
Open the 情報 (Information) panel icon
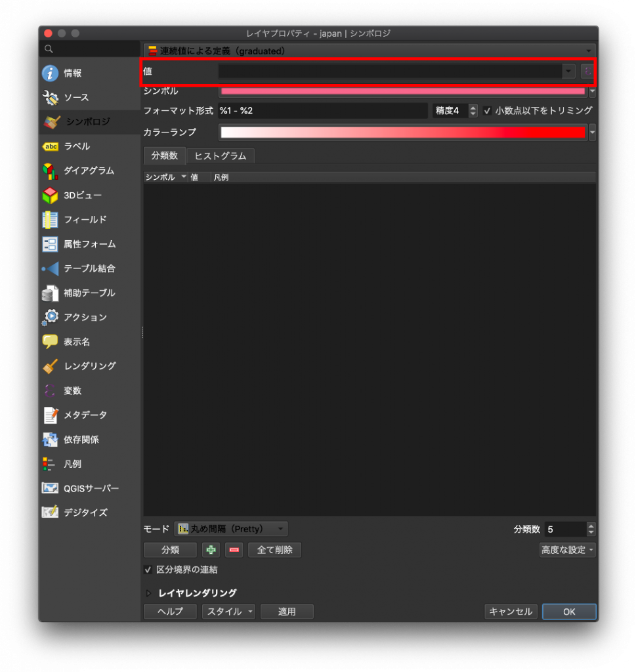[x=50, y=73]
